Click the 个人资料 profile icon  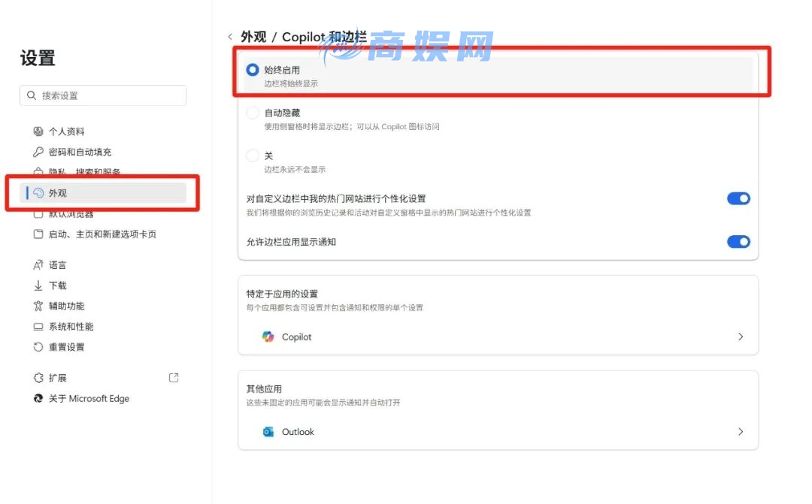pyautogui.click(x=38, y=131)
